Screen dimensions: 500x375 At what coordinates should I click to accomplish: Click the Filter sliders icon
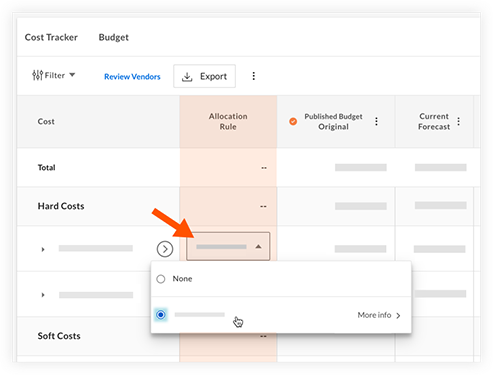click(37, 75)
